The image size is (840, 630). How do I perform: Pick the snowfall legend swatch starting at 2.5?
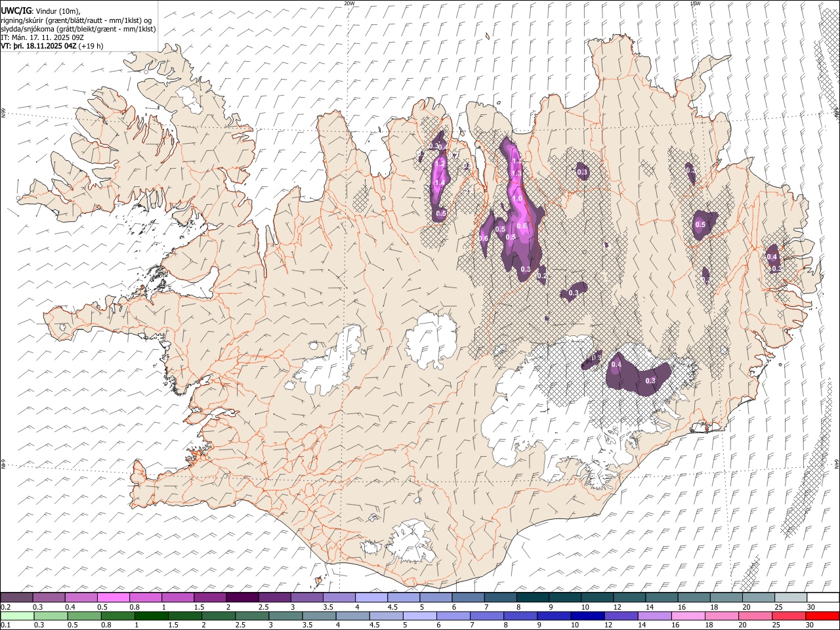[274, 597]
